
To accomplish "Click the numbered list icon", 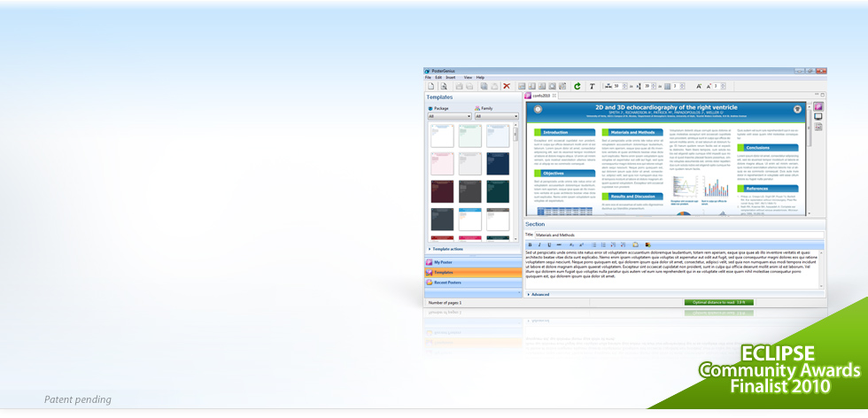I will click(x=603, y=244).
